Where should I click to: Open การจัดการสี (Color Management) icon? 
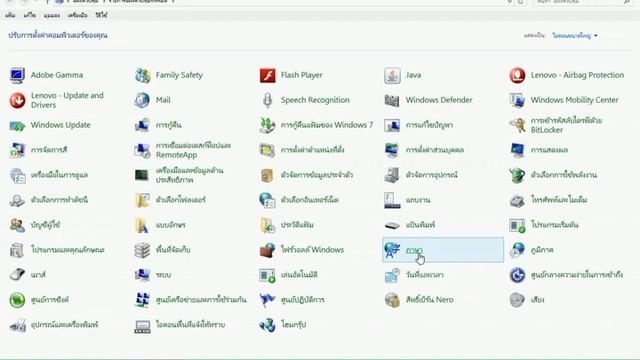(17, 150)
